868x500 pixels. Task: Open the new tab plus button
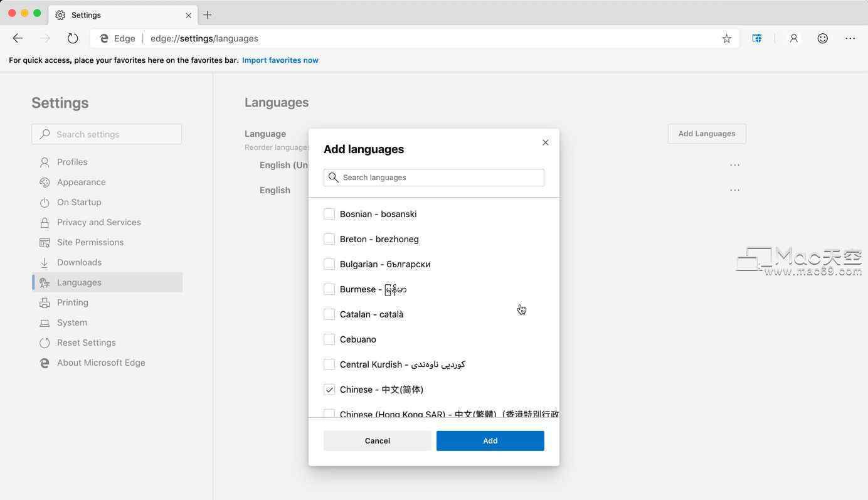(208, 14)
